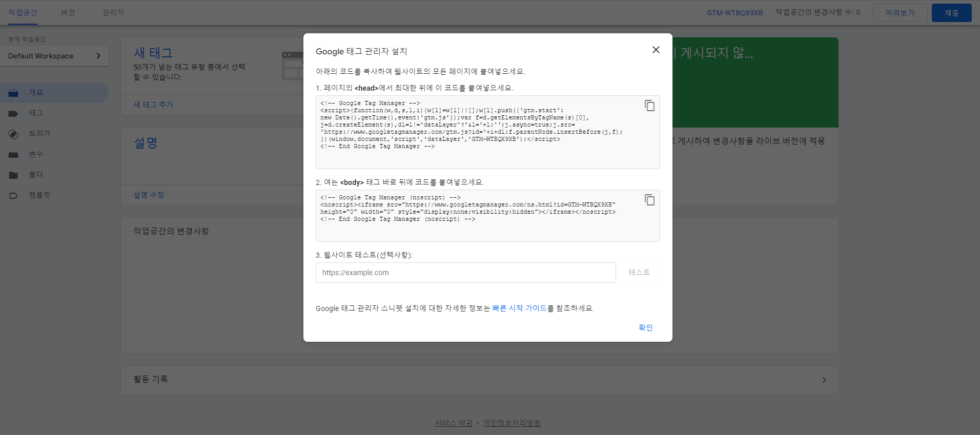This screenshot has height=435, width=980.
Task: Open 템플릿 templates in sidebar
Action: point(54,195)
